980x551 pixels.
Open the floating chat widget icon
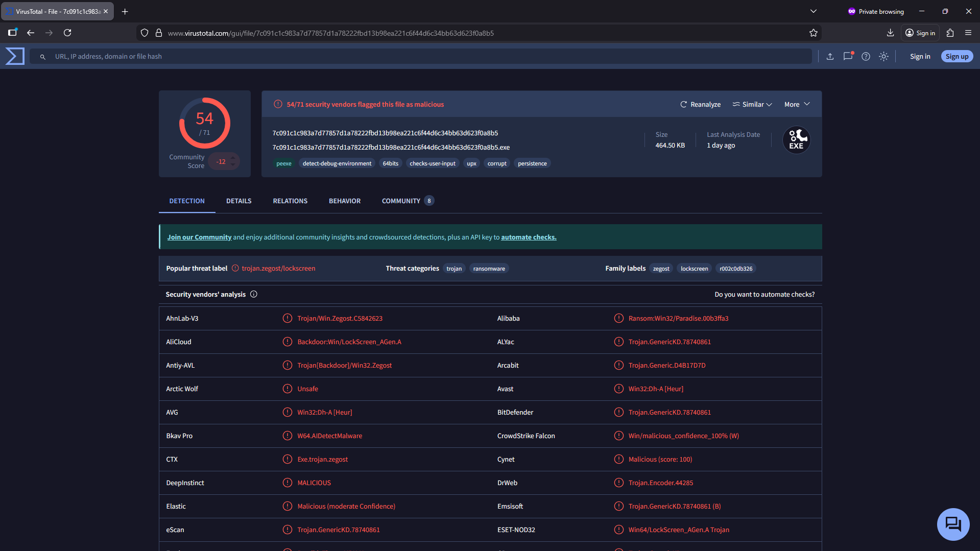952,524
